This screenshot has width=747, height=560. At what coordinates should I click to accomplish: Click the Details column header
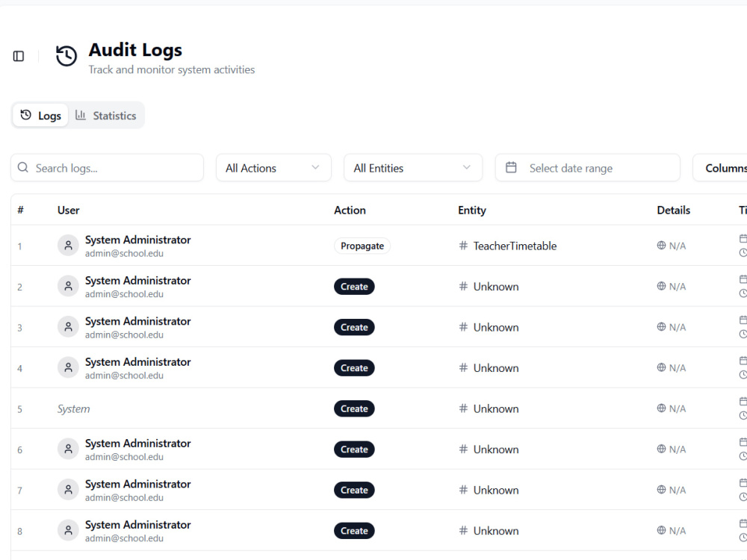(673, 210)
